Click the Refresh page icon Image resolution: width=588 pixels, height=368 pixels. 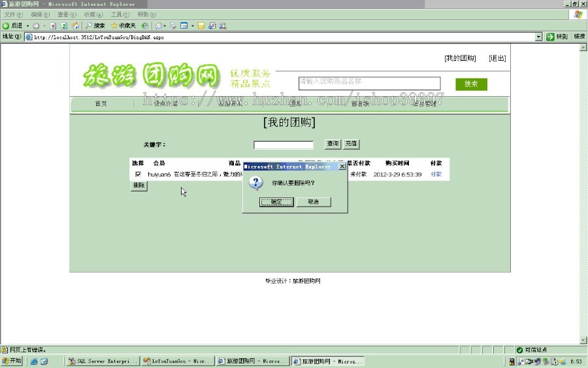(x=64, y=26)
